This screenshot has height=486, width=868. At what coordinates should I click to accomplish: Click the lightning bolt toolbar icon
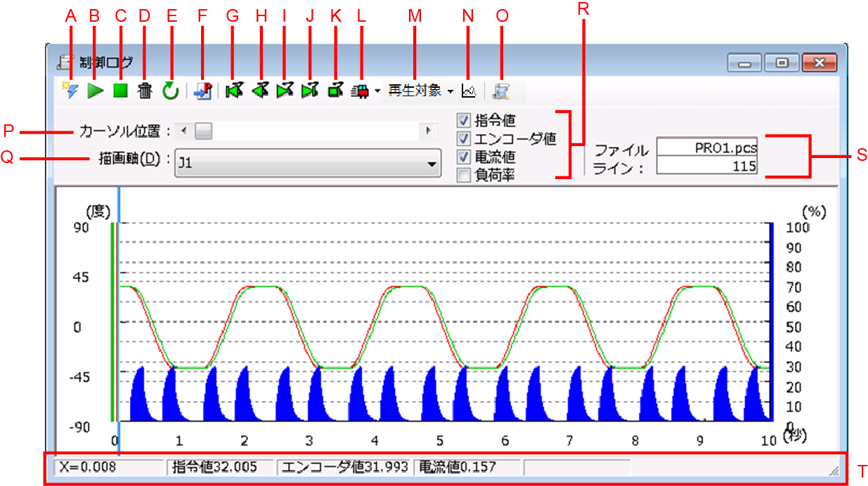70,91
